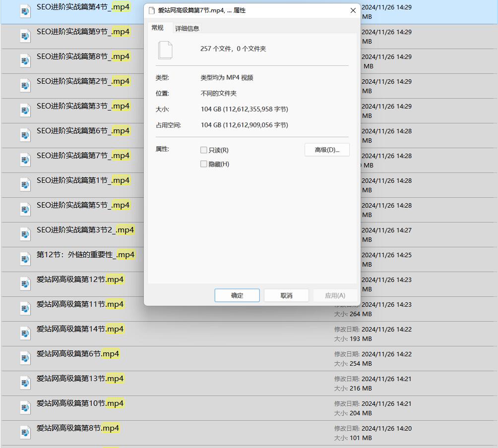The image size is (498, 448).
Task: Open the 高级(D)... advanced attributes
Action: click(x=327, y=150)
